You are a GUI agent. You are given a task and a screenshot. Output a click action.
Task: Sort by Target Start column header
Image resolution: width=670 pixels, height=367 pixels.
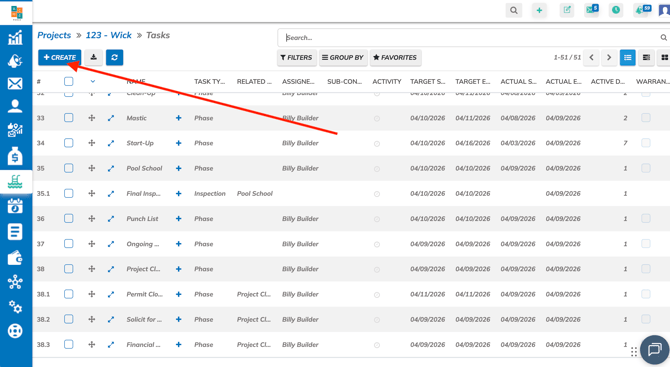(428, 81)
